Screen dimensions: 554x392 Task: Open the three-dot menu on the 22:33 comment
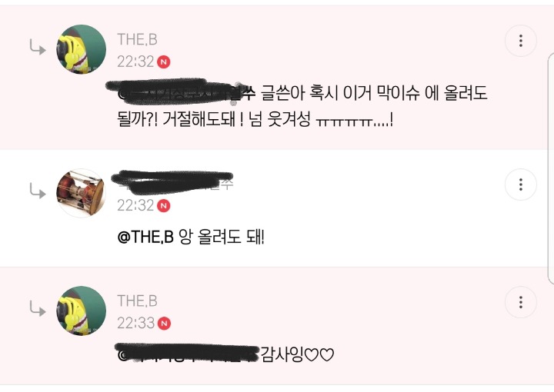click(x=520, y=302)
